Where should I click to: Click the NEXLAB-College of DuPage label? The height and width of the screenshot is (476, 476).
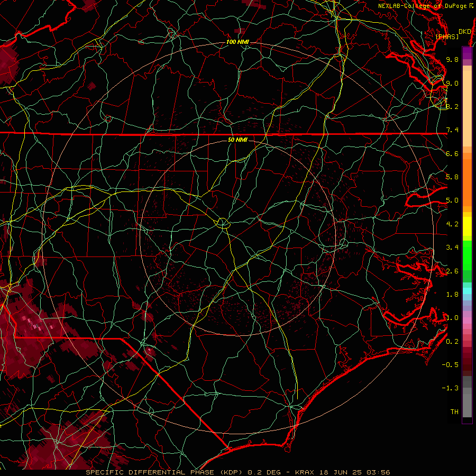422,6
